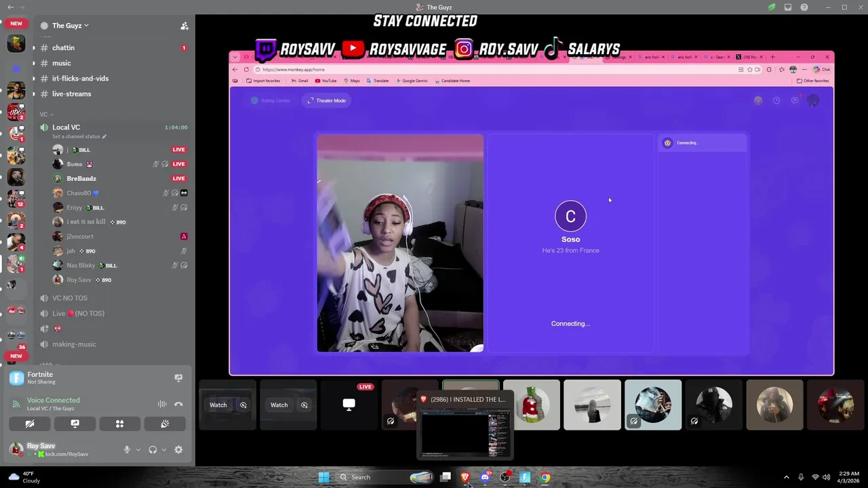Open the Windows Start menu

pos(323,477)
